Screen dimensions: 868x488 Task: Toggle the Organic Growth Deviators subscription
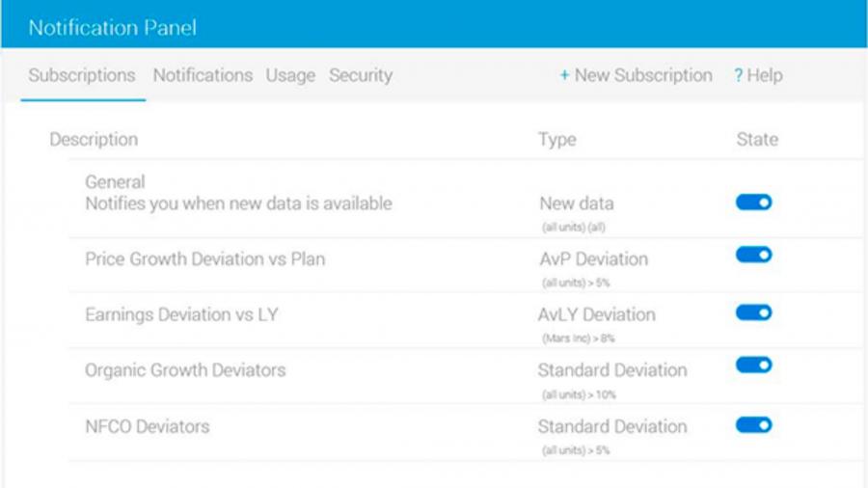pos(753,366)
